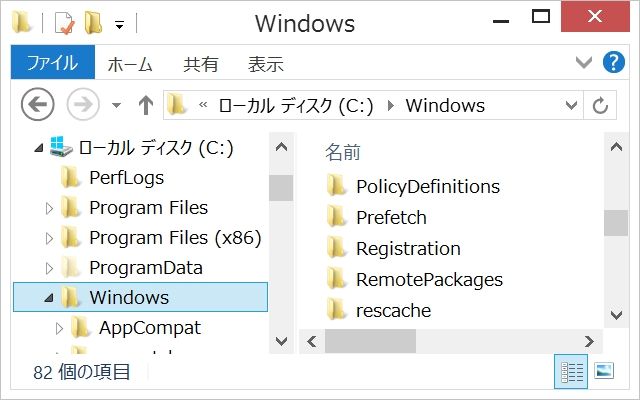Open Help with the blue question icon
Image resolution: width=640 pixels, height=400 pixels.
point(613,62)
